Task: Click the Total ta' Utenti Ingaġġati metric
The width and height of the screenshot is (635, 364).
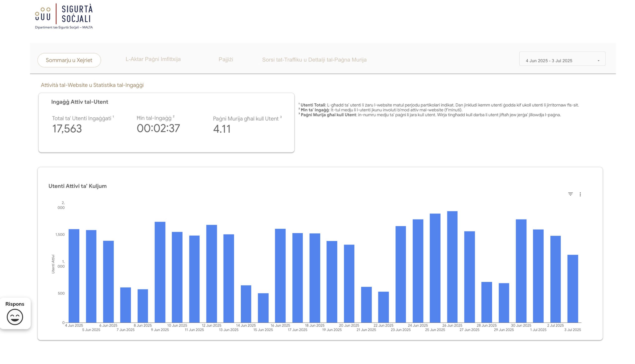Action: 83,118
